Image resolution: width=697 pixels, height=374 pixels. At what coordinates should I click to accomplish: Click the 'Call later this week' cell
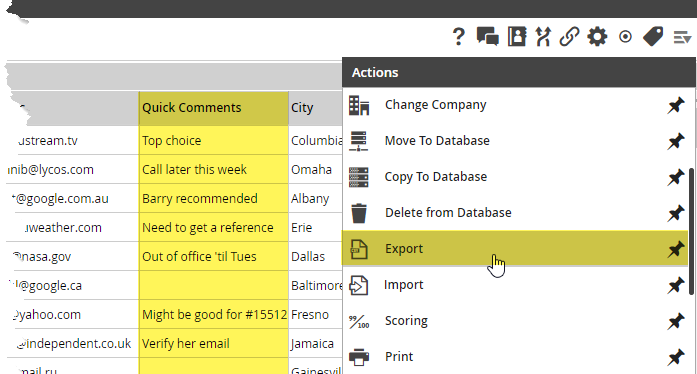pyautogui.click(x=213, y=169)
